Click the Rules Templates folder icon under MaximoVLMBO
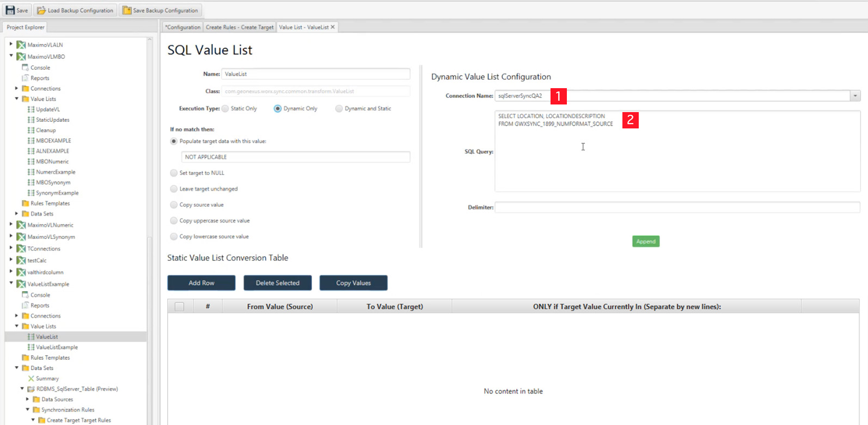This screenshot has height=425, width=868. [26, 203]
